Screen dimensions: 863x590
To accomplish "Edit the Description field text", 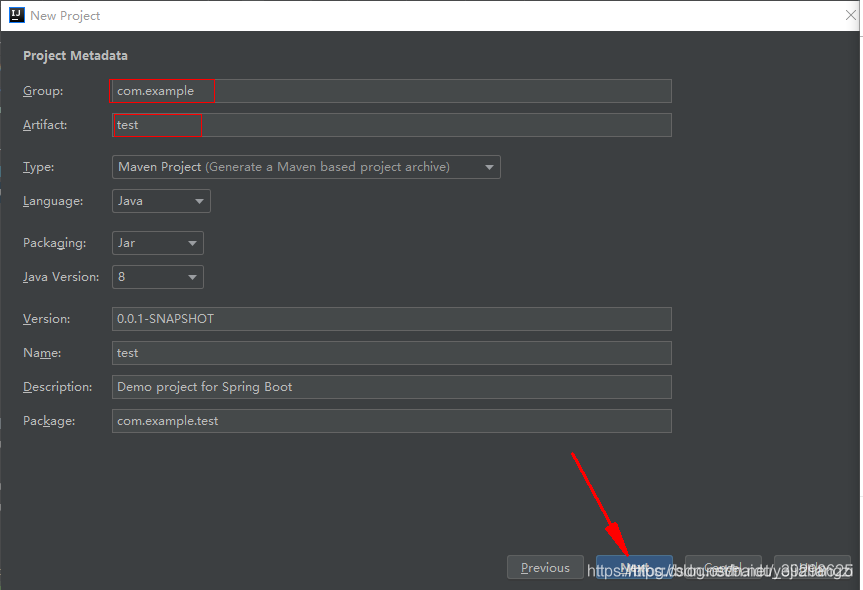I will (x=391, y=387).
